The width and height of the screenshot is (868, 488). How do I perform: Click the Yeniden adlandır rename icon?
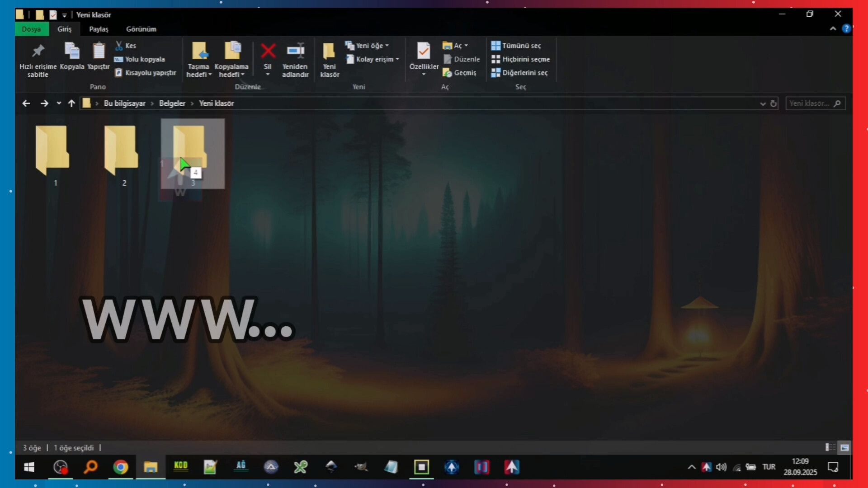point(295,51)
